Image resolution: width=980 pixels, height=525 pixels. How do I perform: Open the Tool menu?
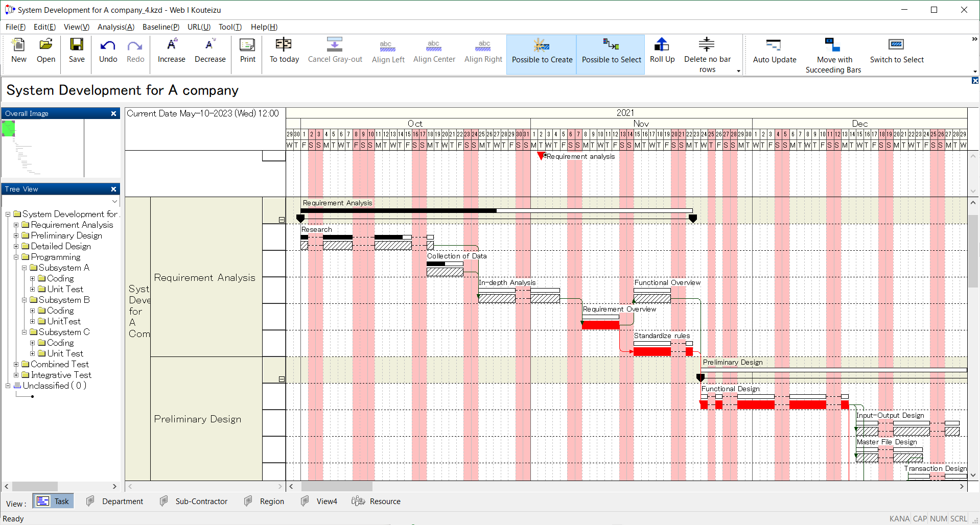click(x=230, y=27)
